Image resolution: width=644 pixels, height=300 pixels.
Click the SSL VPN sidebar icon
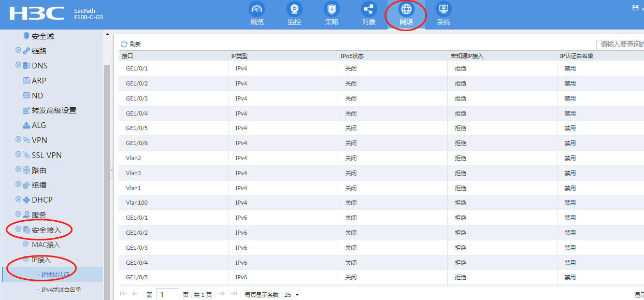(26, 155)
